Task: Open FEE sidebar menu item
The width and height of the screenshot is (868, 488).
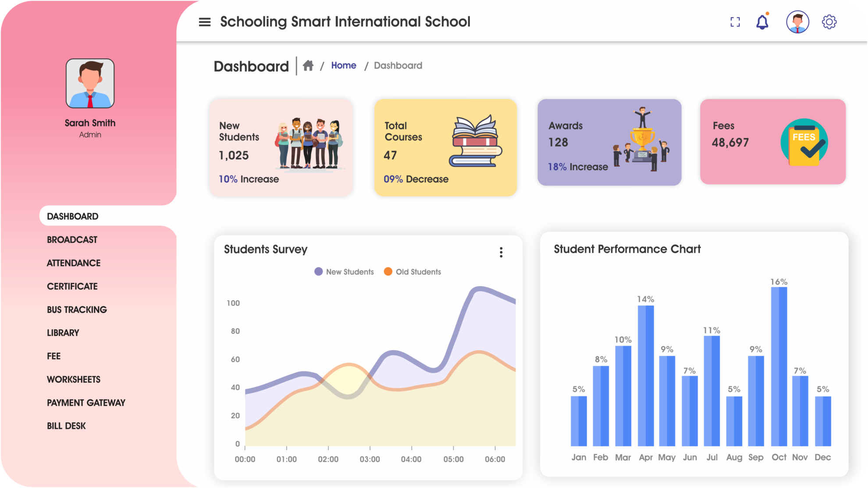Action: coord(53,356)
